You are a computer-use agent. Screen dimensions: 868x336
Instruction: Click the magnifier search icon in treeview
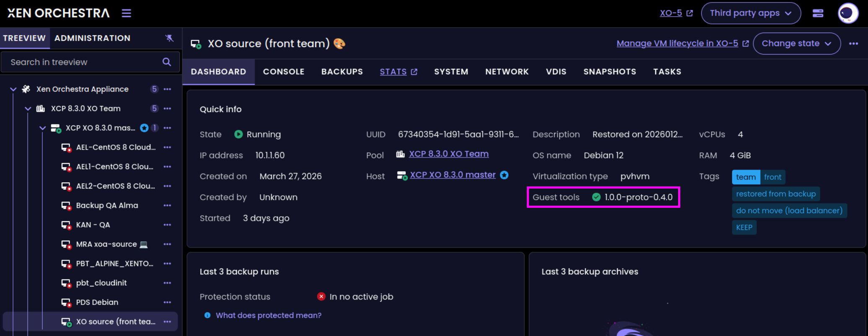[167, 62]
